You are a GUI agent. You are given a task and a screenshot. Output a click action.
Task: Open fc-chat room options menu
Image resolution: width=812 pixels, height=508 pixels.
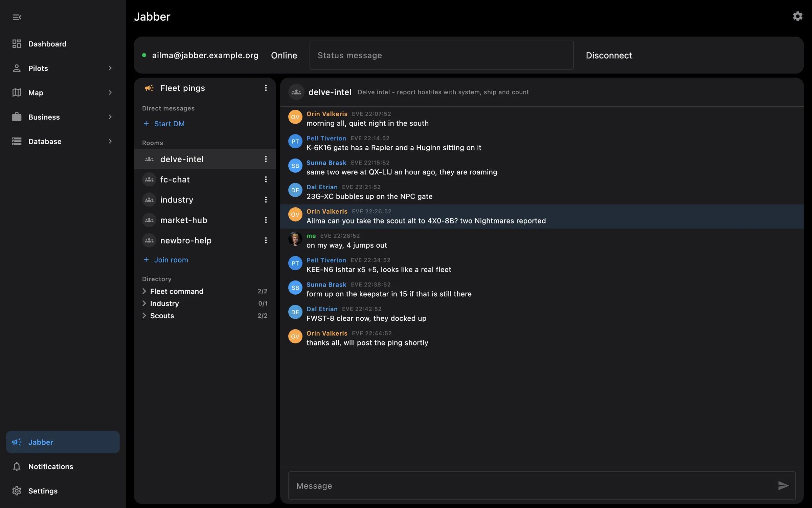[x=266, y=179]
